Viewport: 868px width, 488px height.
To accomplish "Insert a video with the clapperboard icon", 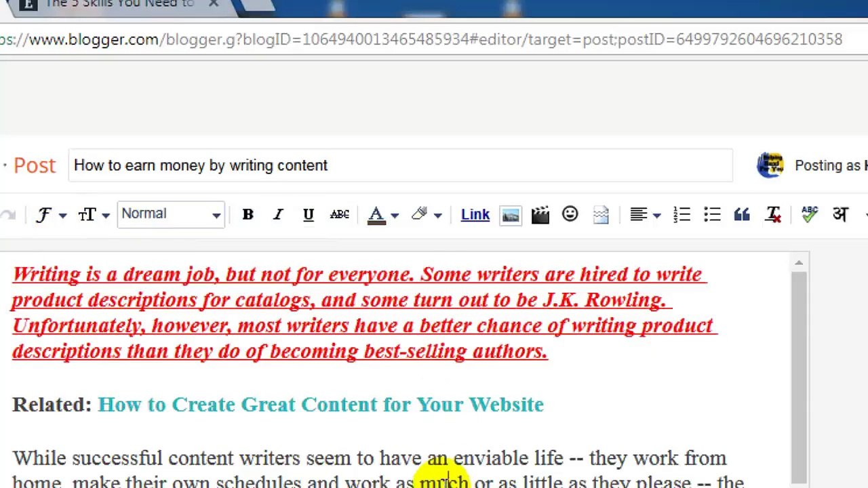I will pyautogui.click(x=540, y=216).
